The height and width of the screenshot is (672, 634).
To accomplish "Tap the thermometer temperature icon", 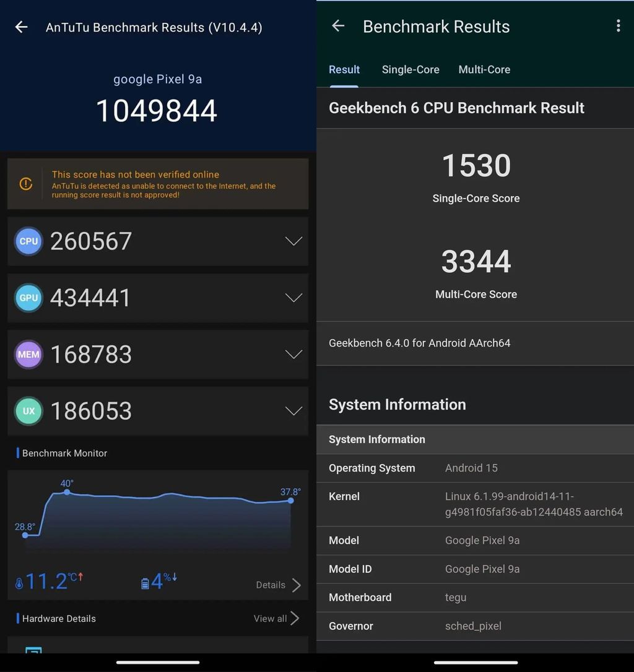I will tap(19, 584).
